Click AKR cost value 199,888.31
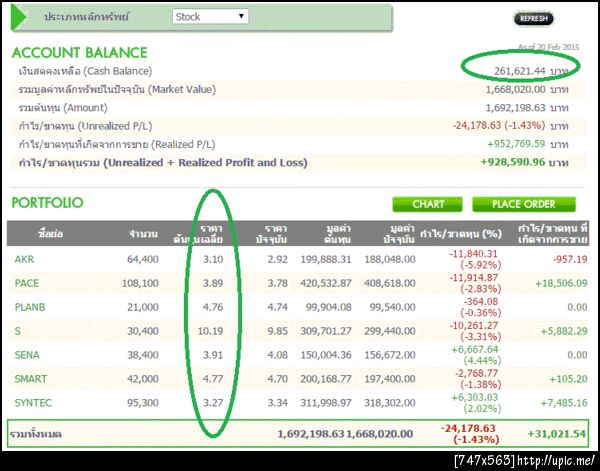 coord(326,259)
